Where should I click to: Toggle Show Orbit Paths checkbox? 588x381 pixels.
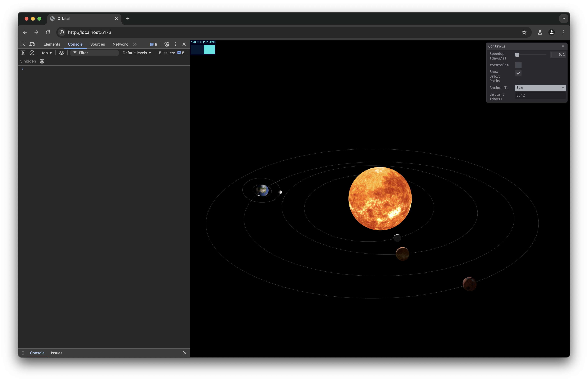pos(518,72)
